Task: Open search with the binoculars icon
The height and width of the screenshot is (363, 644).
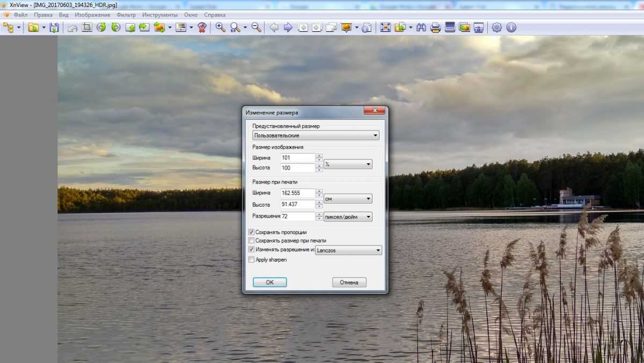Action: pyautogui.click(x=421, y=27)
